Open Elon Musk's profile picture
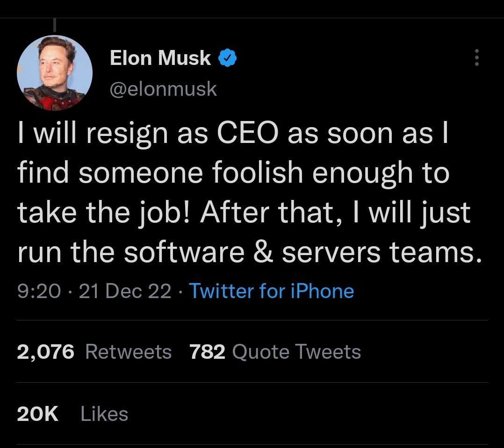Screen dimensions: 504x448 tap(55, 73)
